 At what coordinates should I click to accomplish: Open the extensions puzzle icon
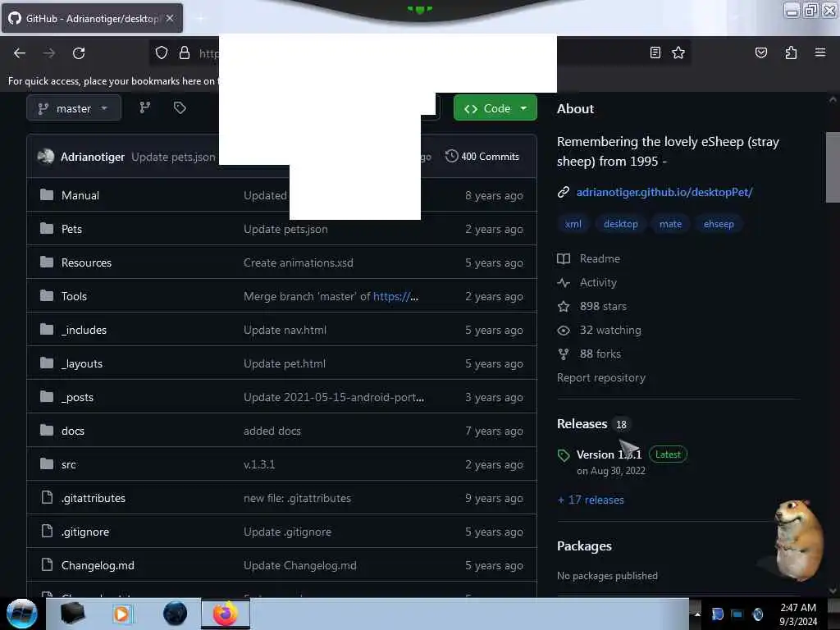pos(791,52)
